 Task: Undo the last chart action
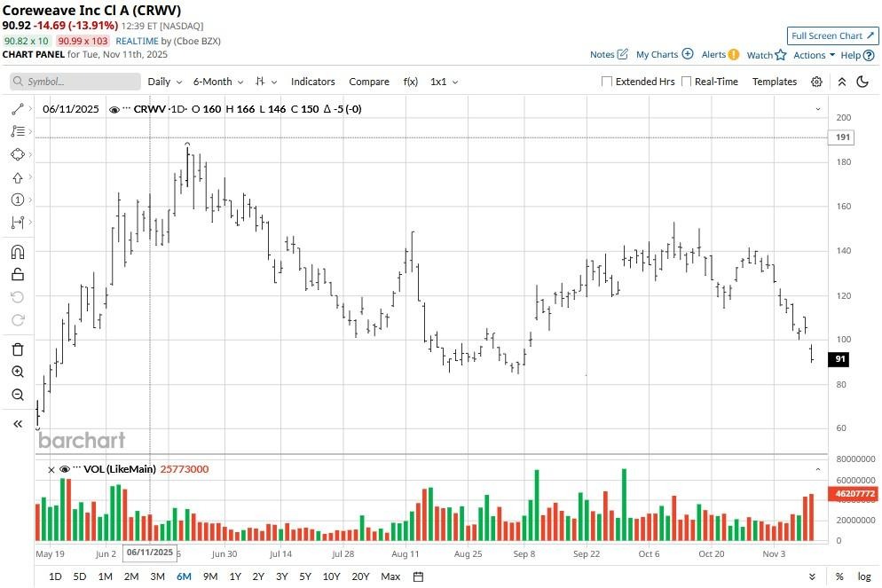(x=18, y=297)
